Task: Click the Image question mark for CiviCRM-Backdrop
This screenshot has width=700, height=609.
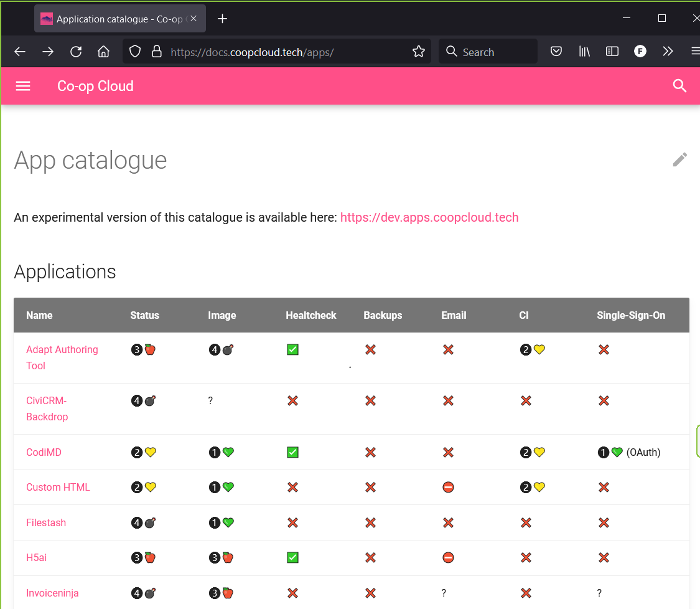Action: click(210, 401)
